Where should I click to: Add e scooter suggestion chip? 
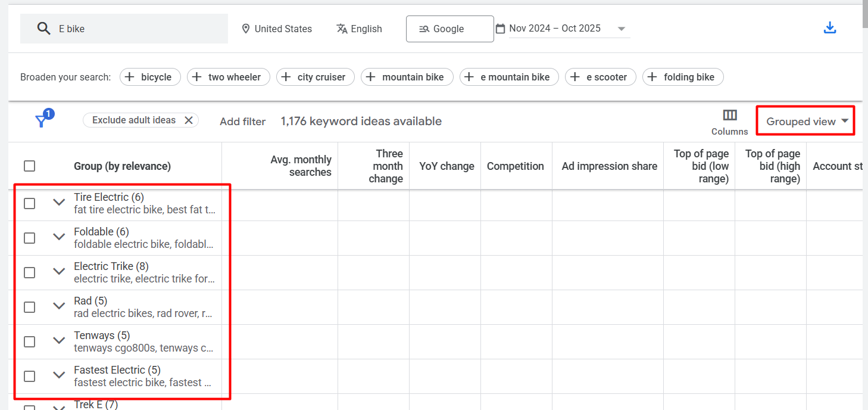point(600,77)
